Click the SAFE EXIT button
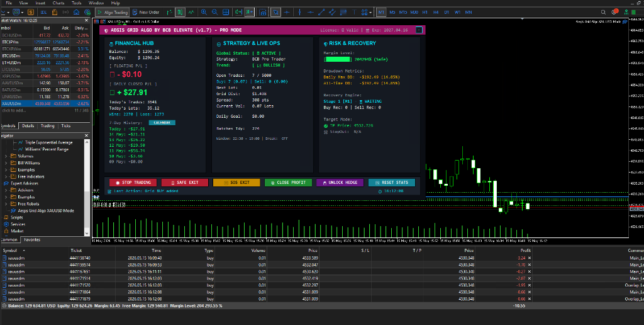The width and height of the screenshot is (644, 325). 185,183
